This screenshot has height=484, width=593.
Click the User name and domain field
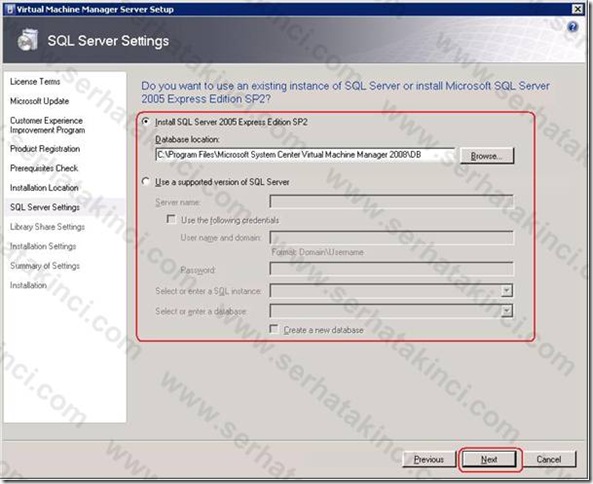click(391, 238)
